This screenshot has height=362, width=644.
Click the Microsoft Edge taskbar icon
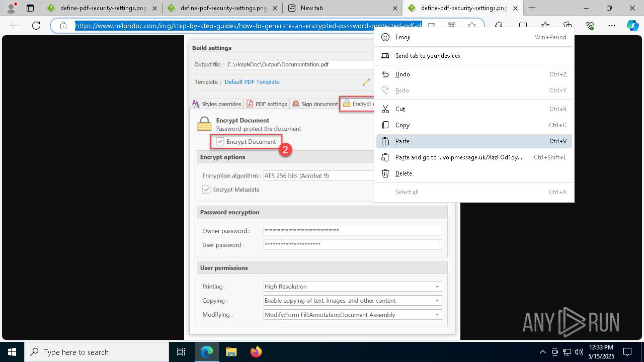coord(207,352)
